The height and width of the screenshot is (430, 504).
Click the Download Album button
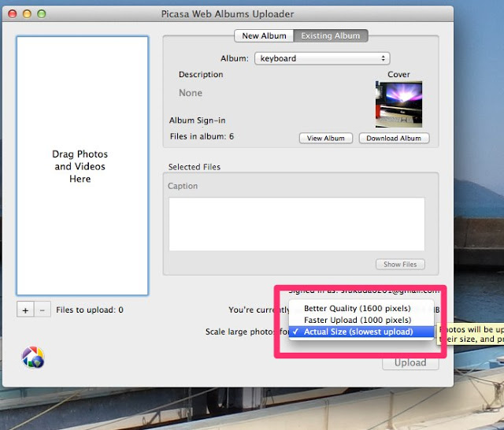click(x=394, y=138)
